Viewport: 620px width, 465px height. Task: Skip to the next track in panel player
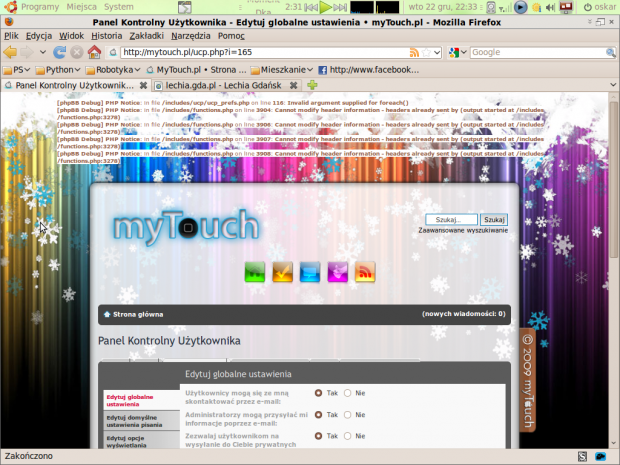click(340, 7)
